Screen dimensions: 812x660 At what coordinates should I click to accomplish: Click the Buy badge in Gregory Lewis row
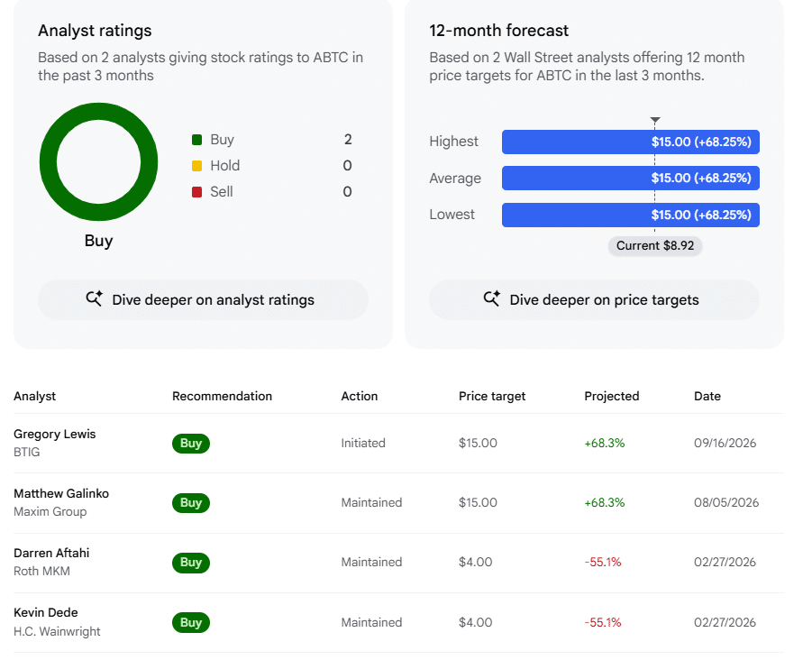[191, 444]
